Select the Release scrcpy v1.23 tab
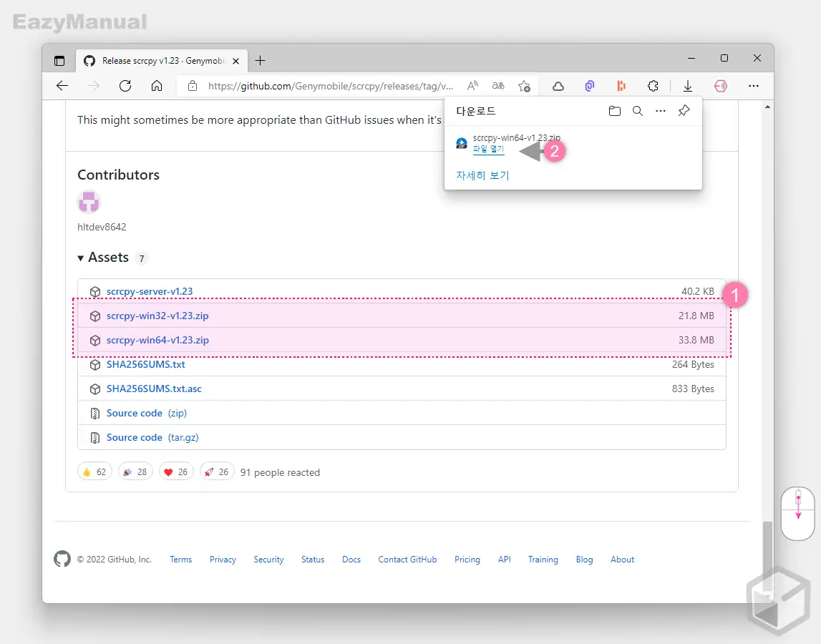Viewport: 821px width, 644px height. 150,61
